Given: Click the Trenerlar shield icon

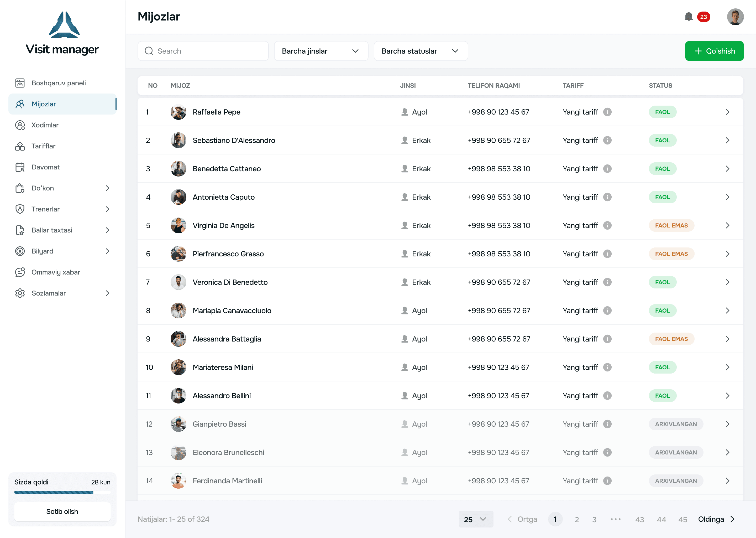Looking at the screenshot, I should click(x=20, y=209).
